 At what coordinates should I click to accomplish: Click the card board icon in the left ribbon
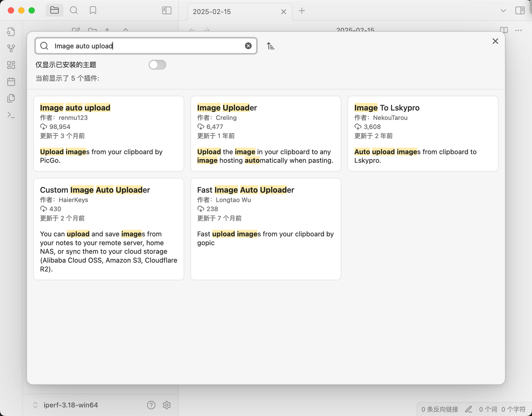[x=11, y=65]
